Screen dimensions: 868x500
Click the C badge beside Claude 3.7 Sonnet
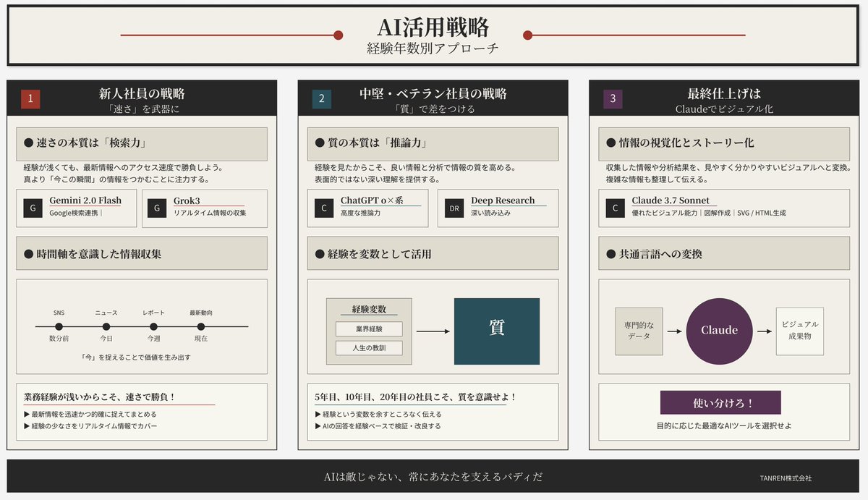(x=616, y=208)
